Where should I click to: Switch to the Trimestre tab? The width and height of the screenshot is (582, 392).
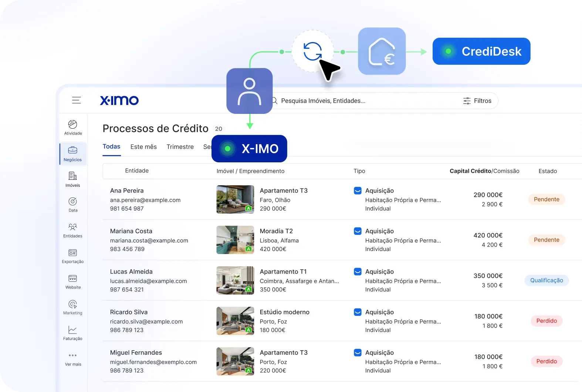(x=180, y=147)
